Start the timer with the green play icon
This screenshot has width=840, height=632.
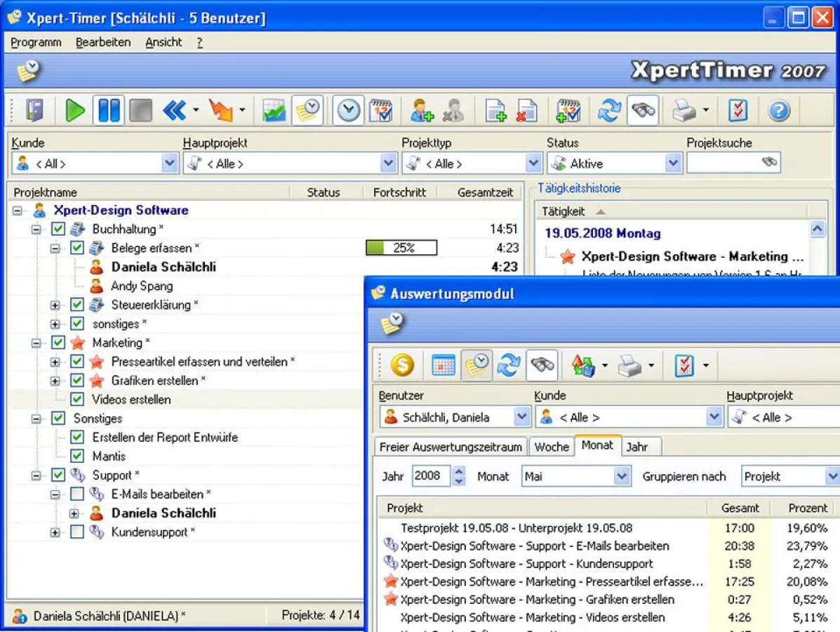[74, 110]
